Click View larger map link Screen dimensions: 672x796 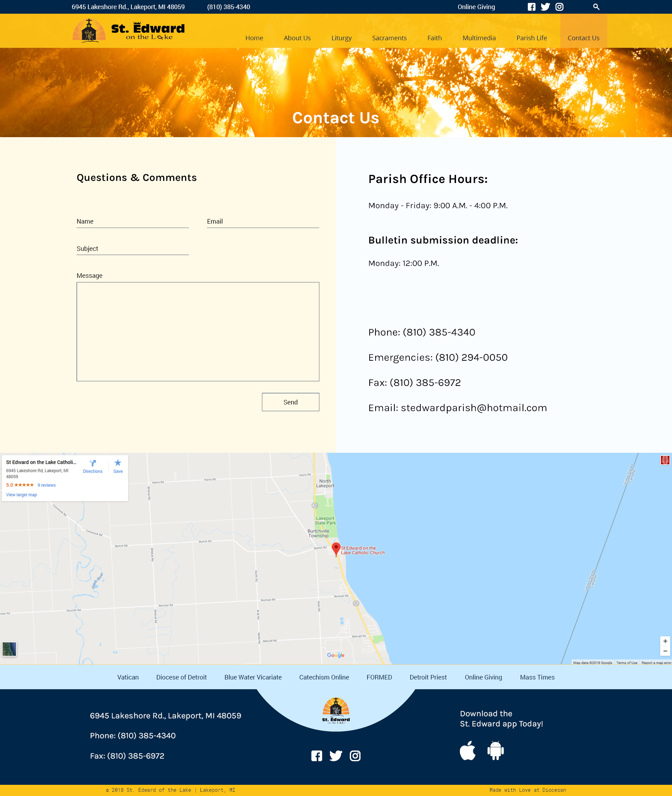pos(21,495)
